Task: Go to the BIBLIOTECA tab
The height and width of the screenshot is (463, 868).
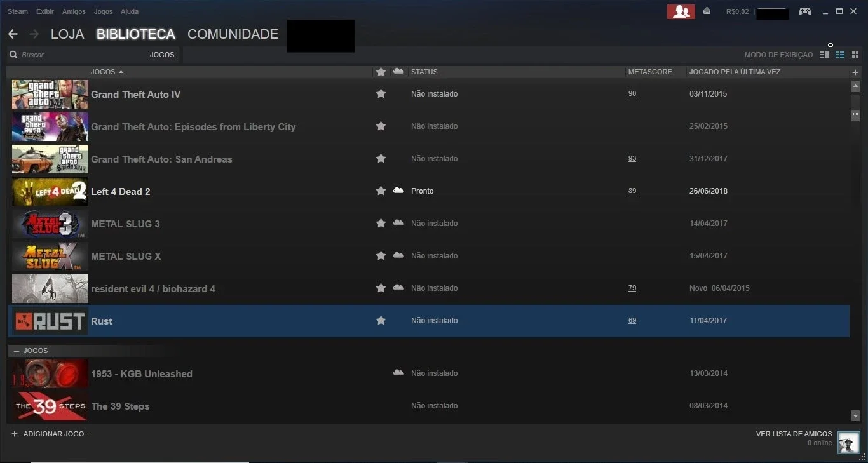Action: [x=136, y=34]
